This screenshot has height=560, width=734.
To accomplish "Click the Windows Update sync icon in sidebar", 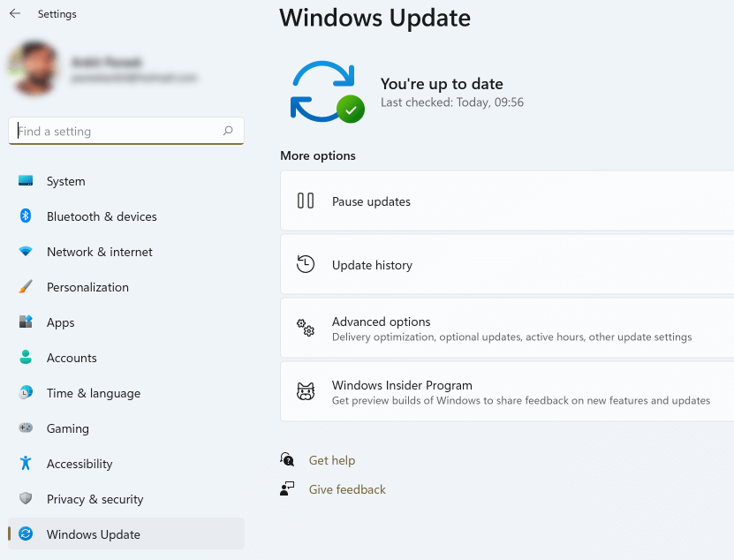I will coord(26,534).
